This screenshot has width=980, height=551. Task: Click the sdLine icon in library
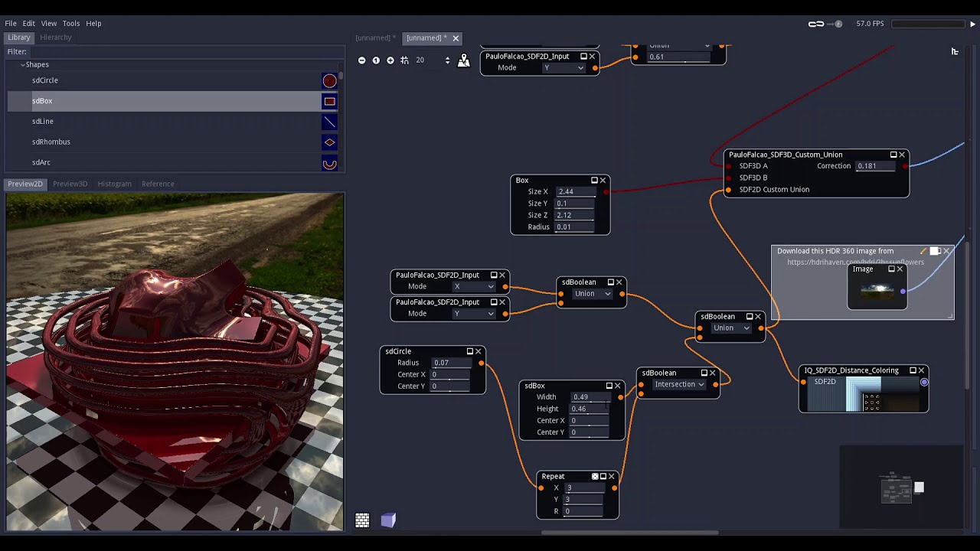(x=329, y=122)
